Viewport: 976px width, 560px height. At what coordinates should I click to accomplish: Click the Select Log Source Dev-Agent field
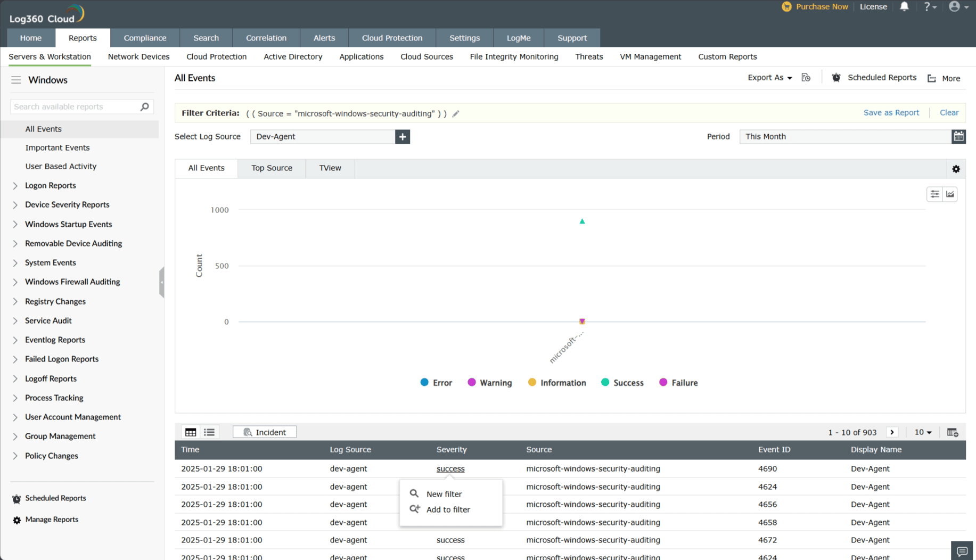pyautogui.click(x=323, y=137)
